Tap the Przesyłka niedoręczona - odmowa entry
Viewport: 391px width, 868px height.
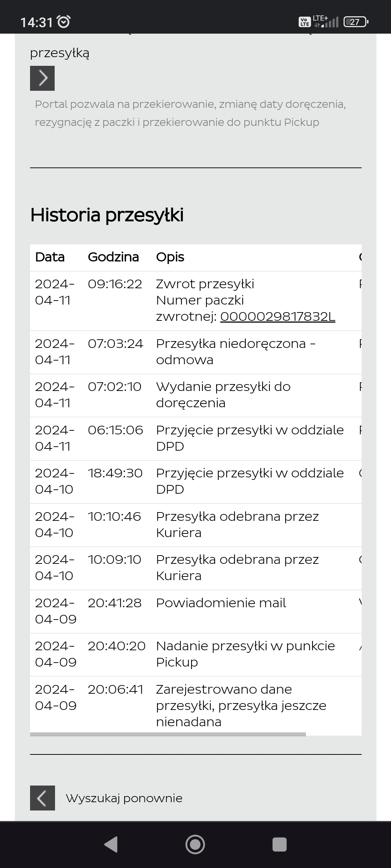click(235, 352)
